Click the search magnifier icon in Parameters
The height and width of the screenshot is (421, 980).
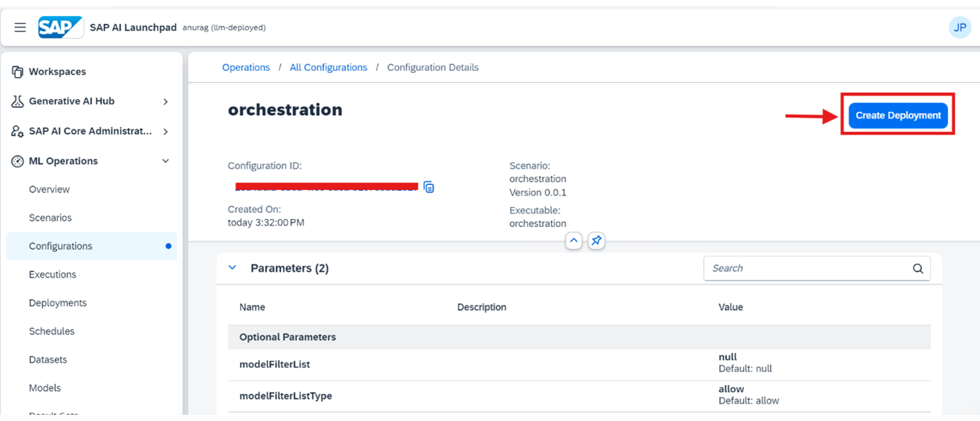[918, 268]
